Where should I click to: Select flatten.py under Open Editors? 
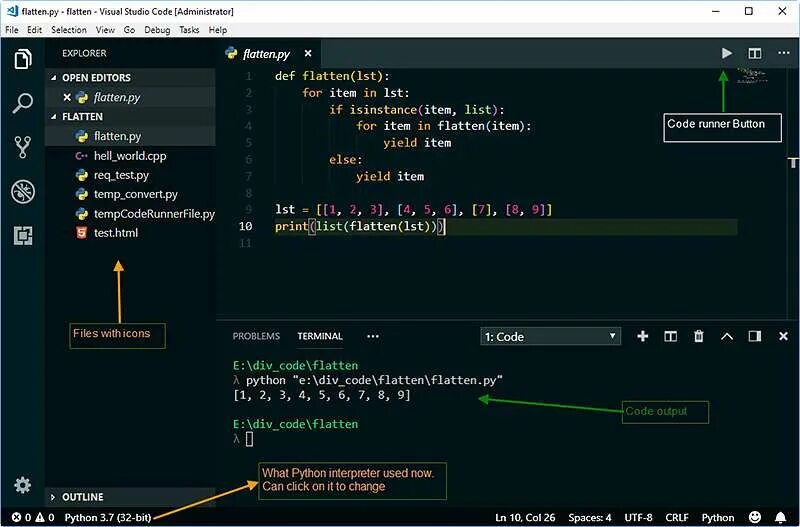point(131,97)
